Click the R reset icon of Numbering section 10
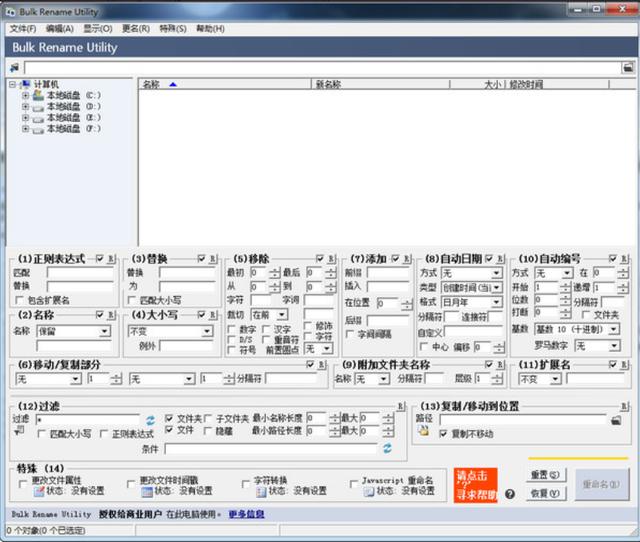The image size is (640, 542). click(624, 259)
